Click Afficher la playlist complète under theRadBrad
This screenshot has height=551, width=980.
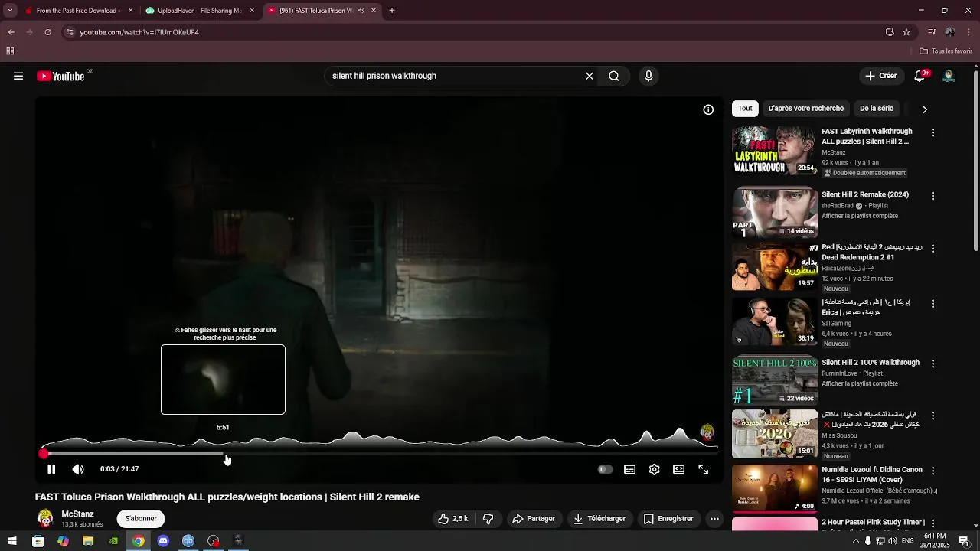[860, 216]
